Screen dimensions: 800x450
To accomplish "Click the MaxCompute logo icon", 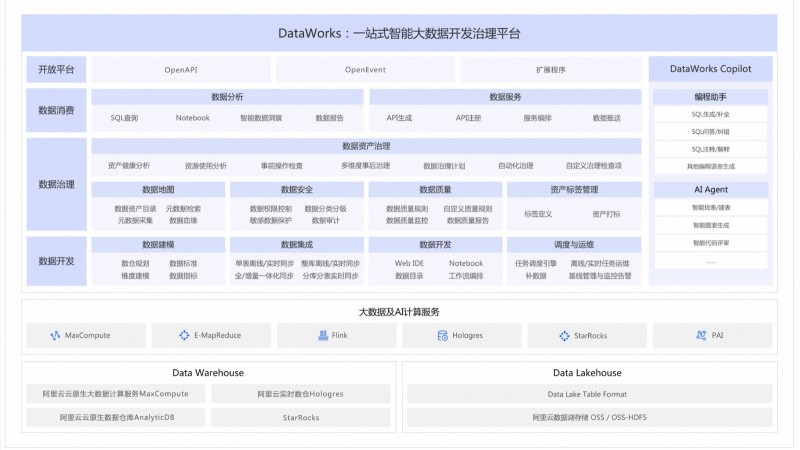I will point(55,335).
